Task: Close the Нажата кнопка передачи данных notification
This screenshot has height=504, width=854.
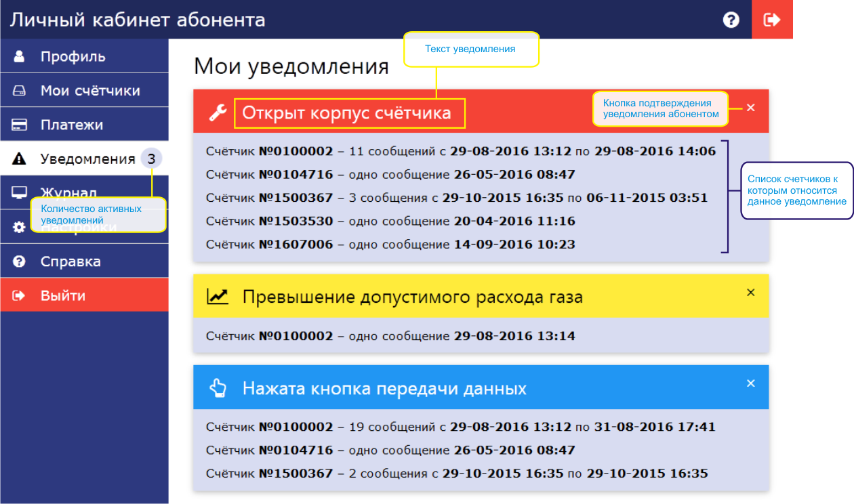Action: tap(750, 383)
